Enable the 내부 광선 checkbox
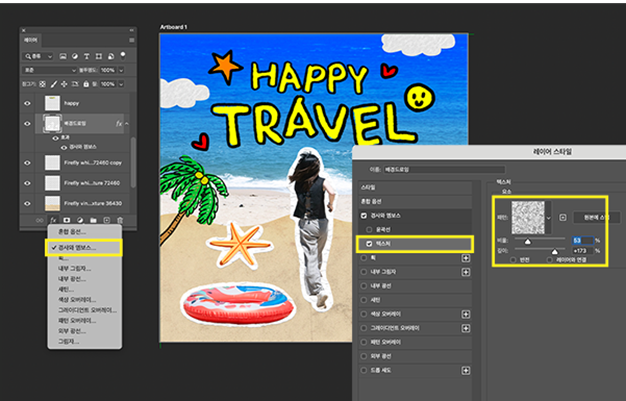This screenshot has height=401, width=626. (x=364, y=286)
